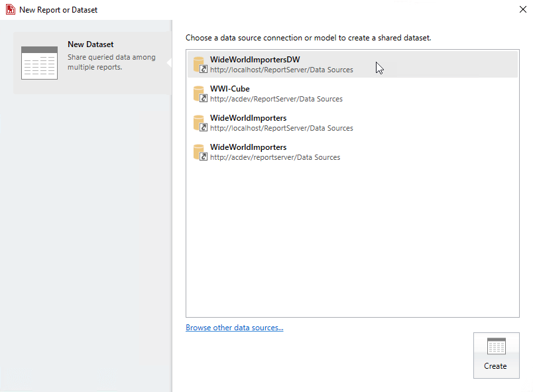Click the WideWorldImportersDW data source icon

200,64
